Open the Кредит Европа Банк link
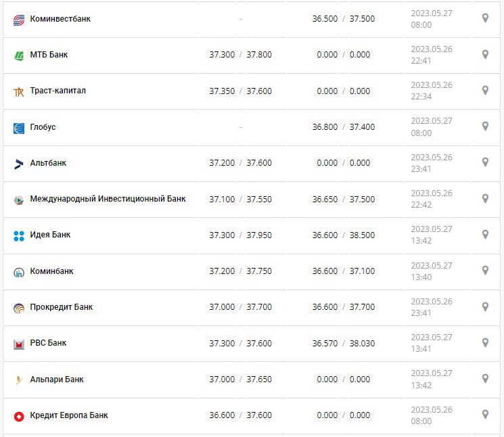 [x=69, y=415]
